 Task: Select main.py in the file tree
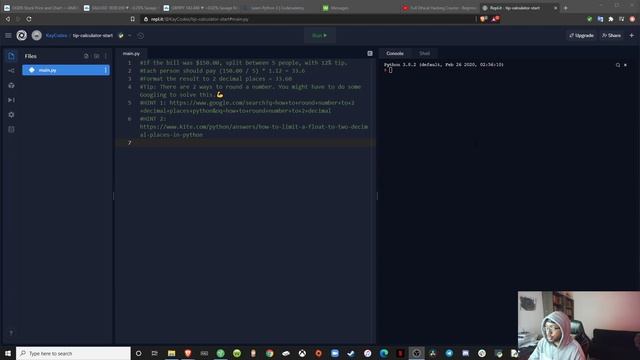[x=66, y=70]
